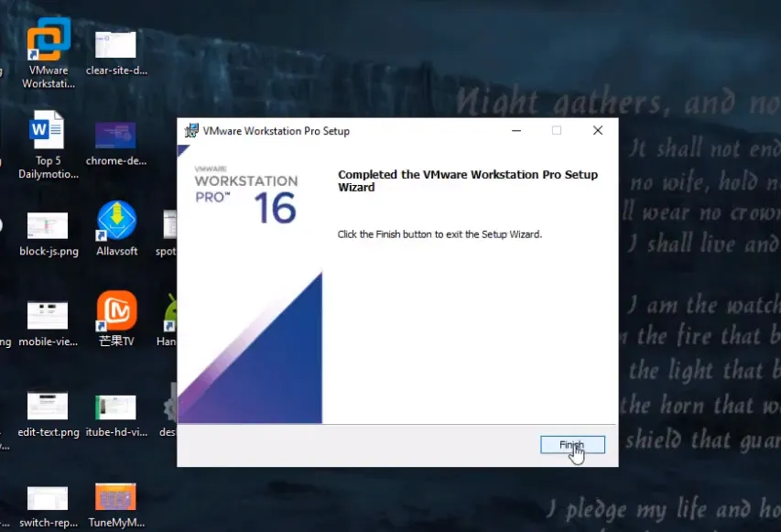Select the des... gear icon on desktop
Image resolution: width=781 pixels, height=532 pixels.
170,403
